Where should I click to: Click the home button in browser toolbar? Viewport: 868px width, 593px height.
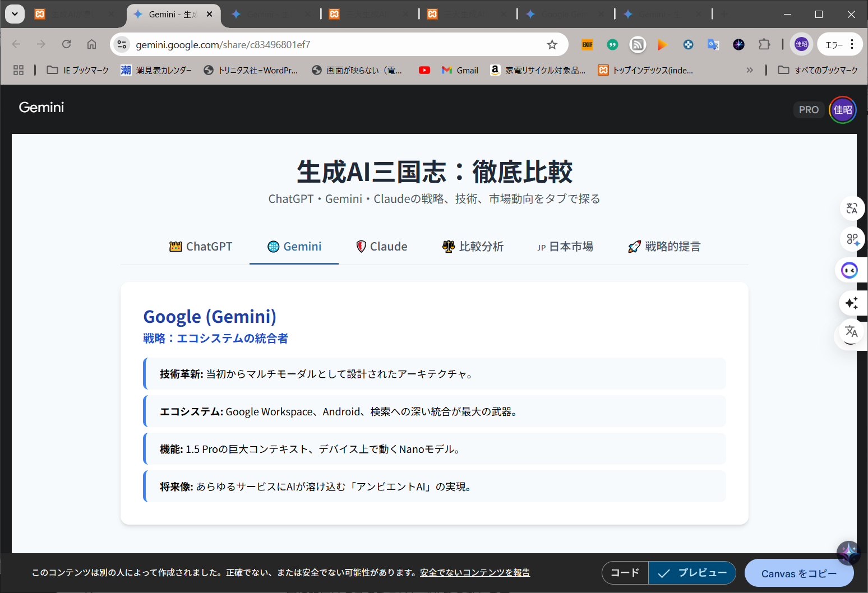pyautogui.click(x=91, y=45)
